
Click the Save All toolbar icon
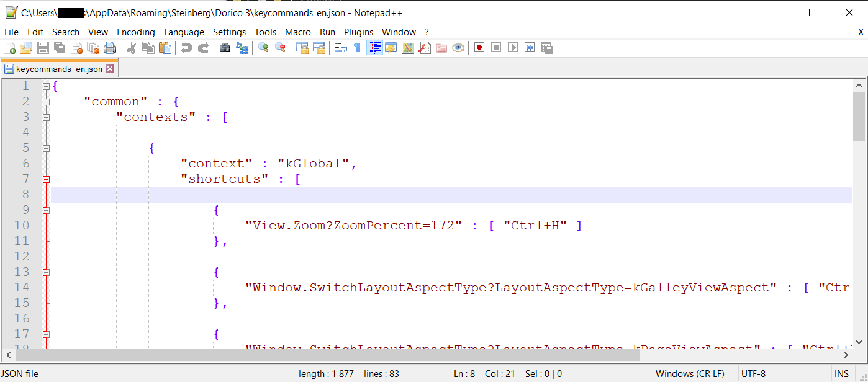point(60,48)
